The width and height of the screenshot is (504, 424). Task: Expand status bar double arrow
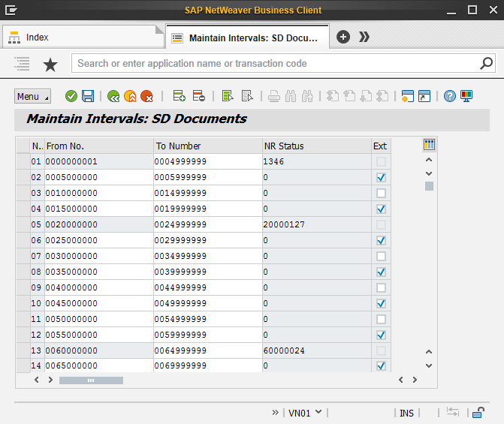pos(275,413)
